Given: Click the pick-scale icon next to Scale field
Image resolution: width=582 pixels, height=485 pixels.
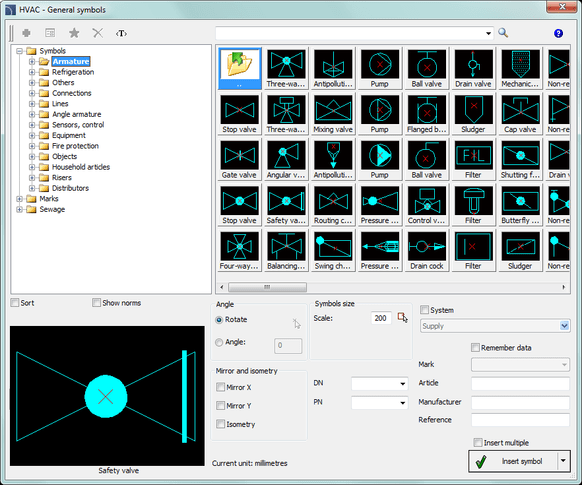Looking at the screenshot, I should [x=402, y=318].
